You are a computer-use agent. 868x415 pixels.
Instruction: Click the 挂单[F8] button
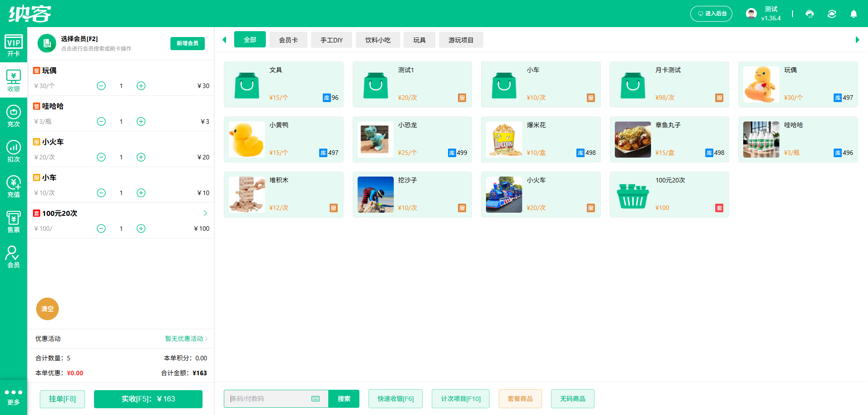[x=62, y=399]
